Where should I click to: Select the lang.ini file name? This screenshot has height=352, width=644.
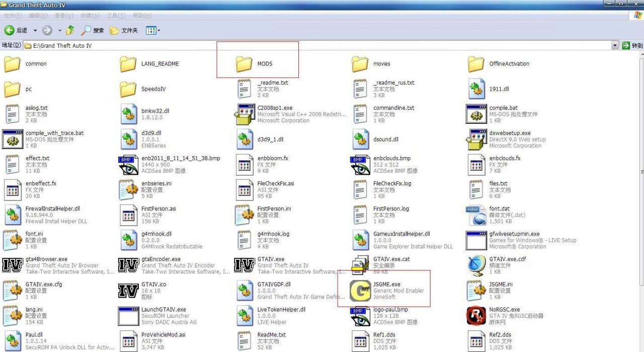click(34, 309)
